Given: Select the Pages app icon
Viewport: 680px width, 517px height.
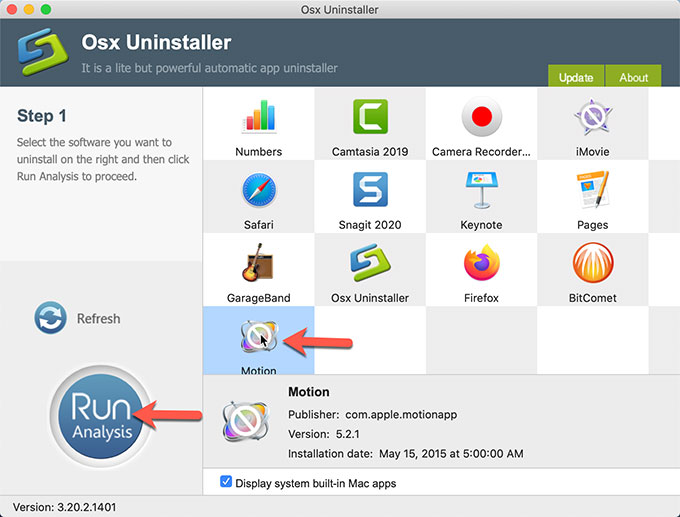Looking at the screenshot, I should coord(593,190).
